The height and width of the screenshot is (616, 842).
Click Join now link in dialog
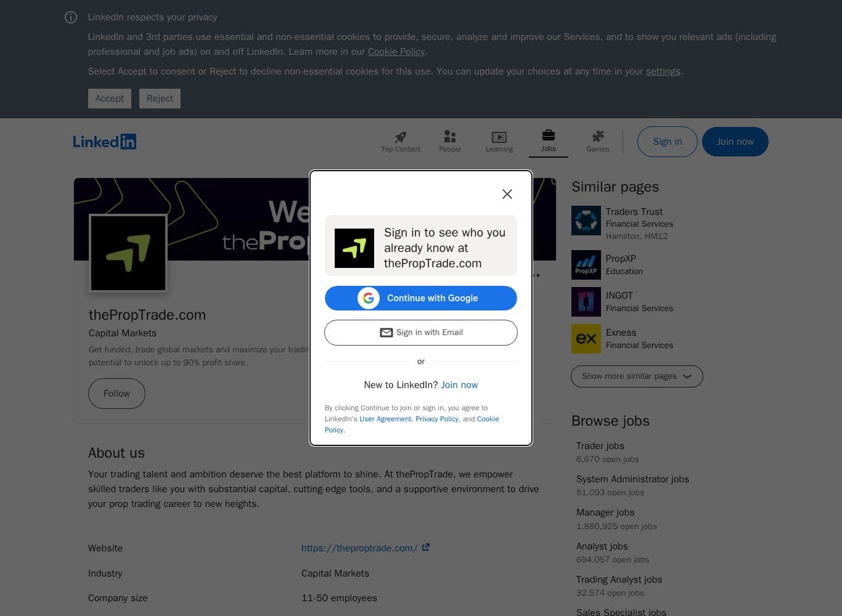459,385
